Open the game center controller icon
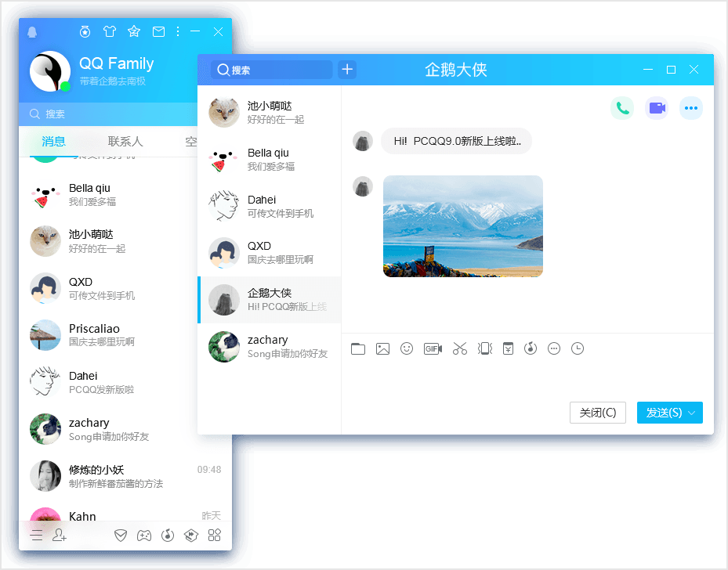The width and height of the screenshot is (728, 570). tap(144, 536)
